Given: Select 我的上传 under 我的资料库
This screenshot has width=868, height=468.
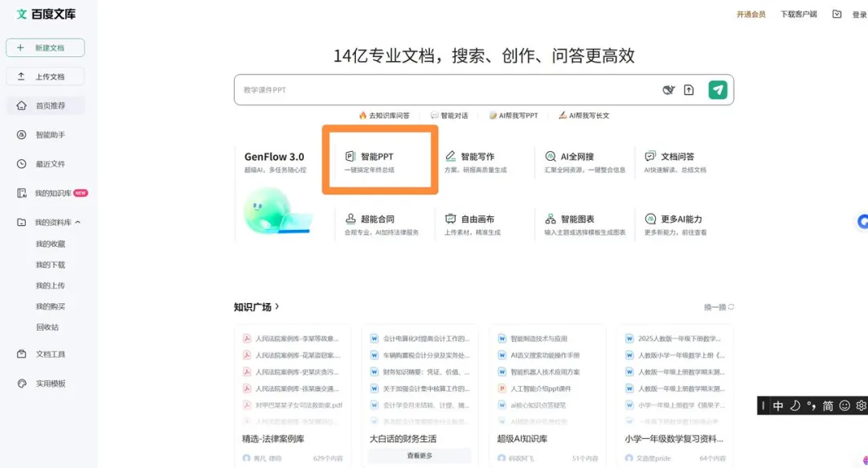Looking at the screenshot, I should pos(51,285).
